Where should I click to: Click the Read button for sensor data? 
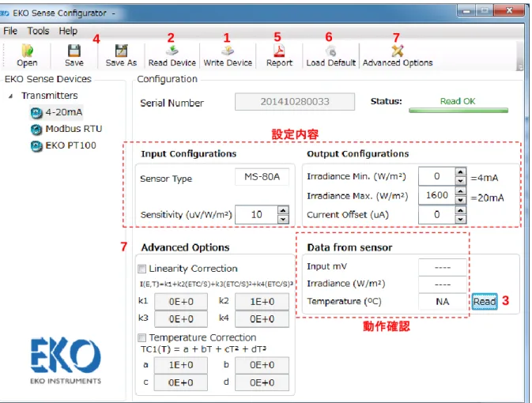(x=485, y=301)
